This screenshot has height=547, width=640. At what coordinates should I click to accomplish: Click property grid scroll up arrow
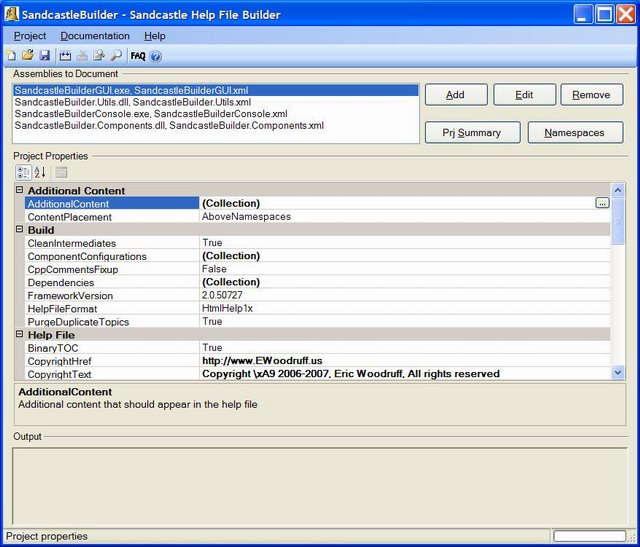618,190
